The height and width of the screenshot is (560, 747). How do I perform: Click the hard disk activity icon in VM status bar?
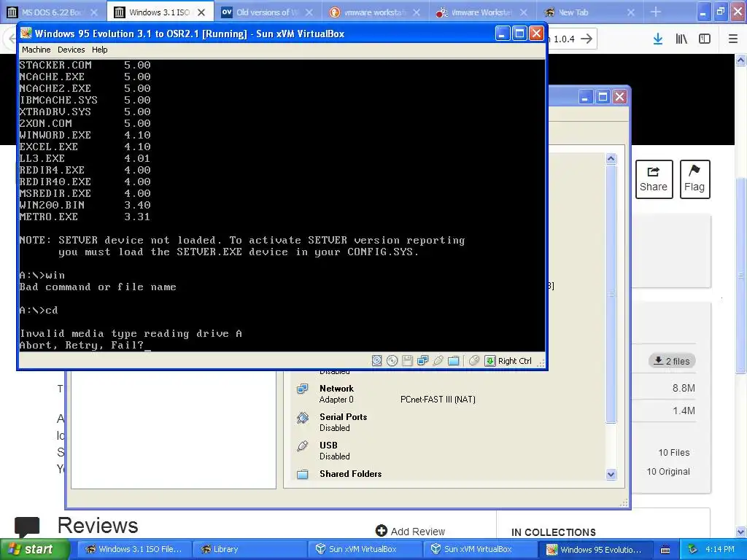377,361
